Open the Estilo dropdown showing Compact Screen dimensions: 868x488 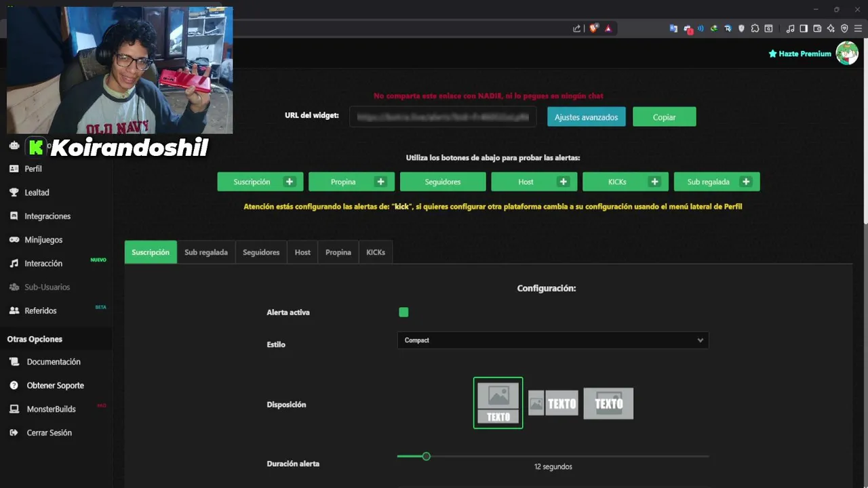[553, 340]
